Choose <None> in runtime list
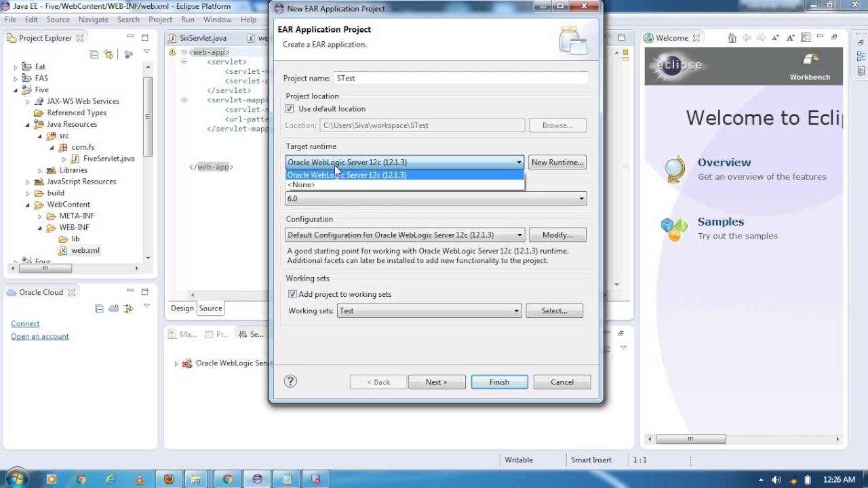 point(405,184)
